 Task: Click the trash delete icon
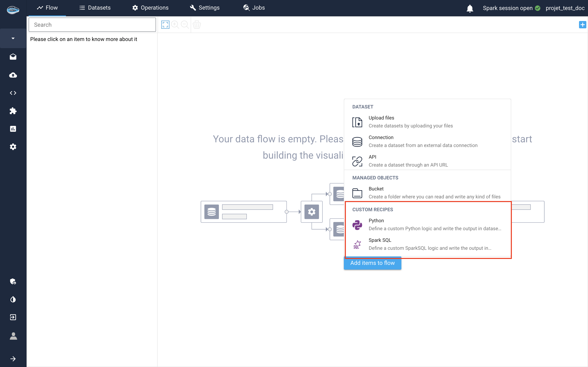click(x=197, y=25)
